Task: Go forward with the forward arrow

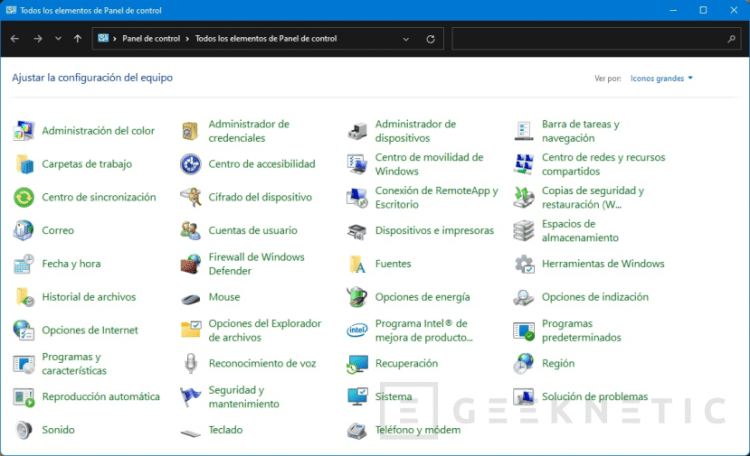Action: point(38,38)
